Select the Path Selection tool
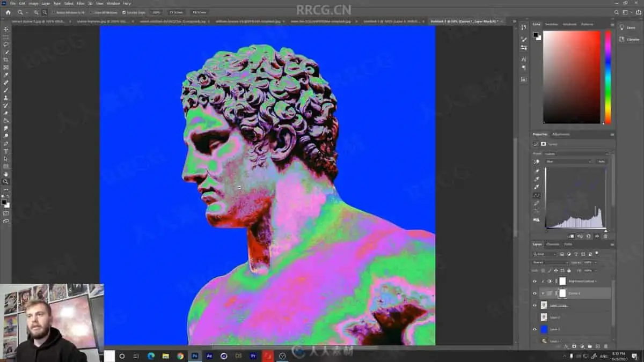The height and width of the screenshot is (362, 644). [6, 159]
